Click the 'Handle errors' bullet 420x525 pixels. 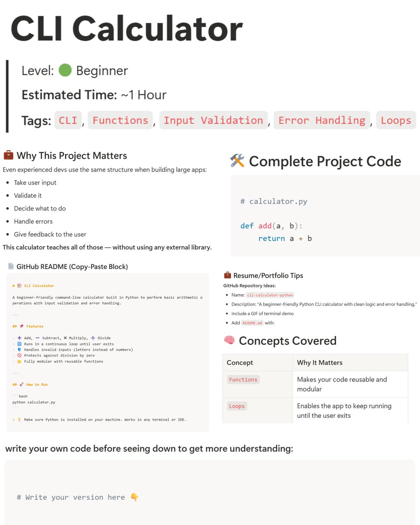coord(33,221)
